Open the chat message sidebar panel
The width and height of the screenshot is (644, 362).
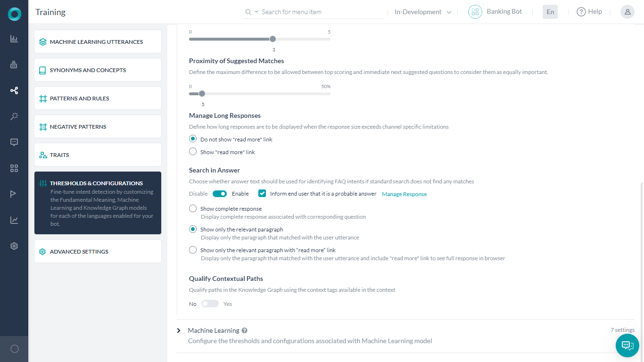14,142
